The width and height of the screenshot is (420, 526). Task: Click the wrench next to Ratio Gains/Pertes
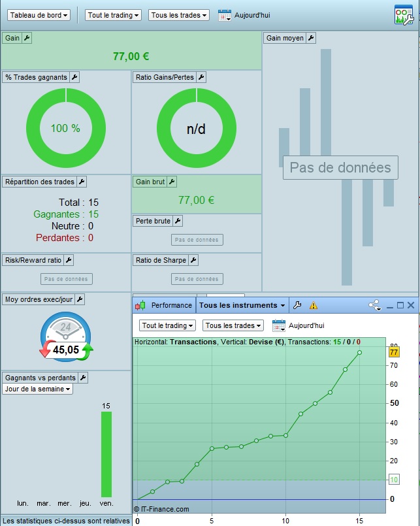click(201, 77)
